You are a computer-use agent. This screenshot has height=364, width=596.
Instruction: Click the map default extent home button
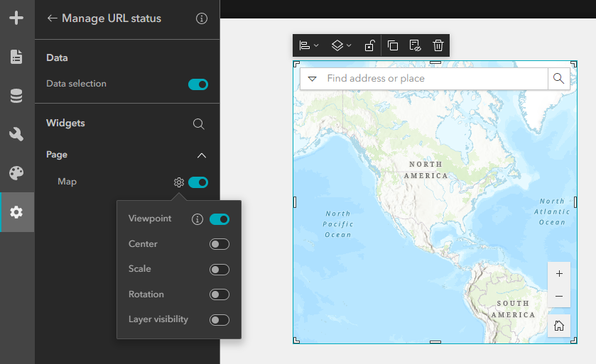[x=559, y=326]
